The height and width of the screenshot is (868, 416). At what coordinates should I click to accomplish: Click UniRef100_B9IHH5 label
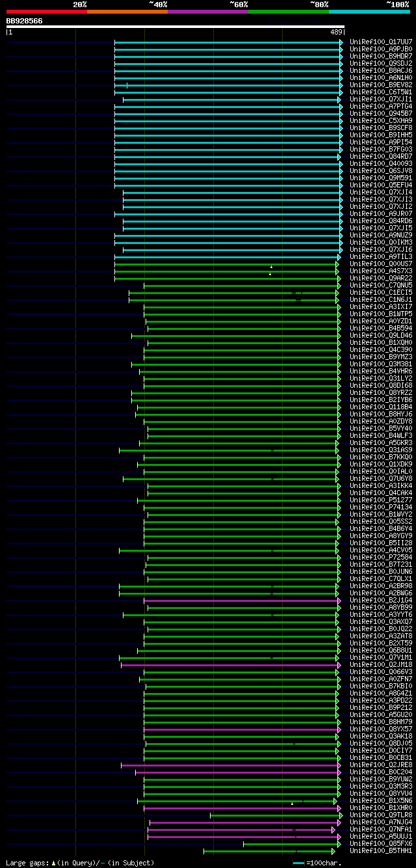click(381, 135)
